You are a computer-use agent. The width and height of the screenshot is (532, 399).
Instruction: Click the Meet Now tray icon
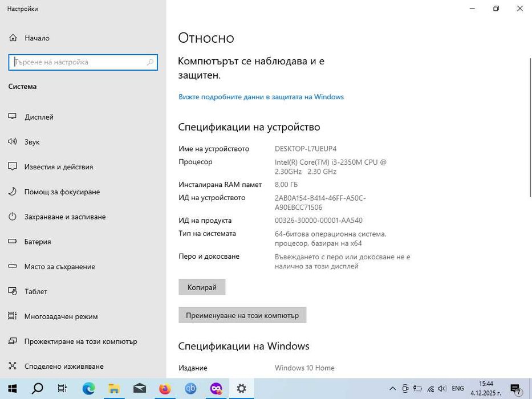(405, 389)
